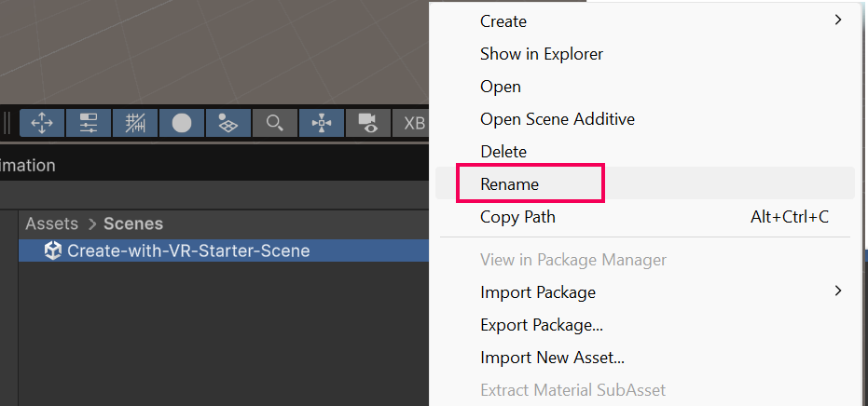Select Delete in the context menu
The width and height of the screenshot is (868, 406).
(x=503, y=151)
